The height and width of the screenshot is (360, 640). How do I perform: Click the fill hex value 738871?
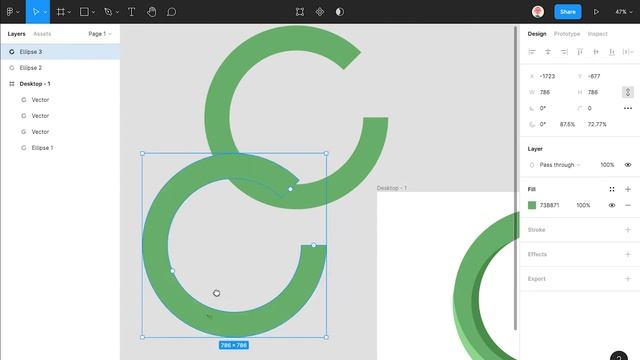pos(549,205)
